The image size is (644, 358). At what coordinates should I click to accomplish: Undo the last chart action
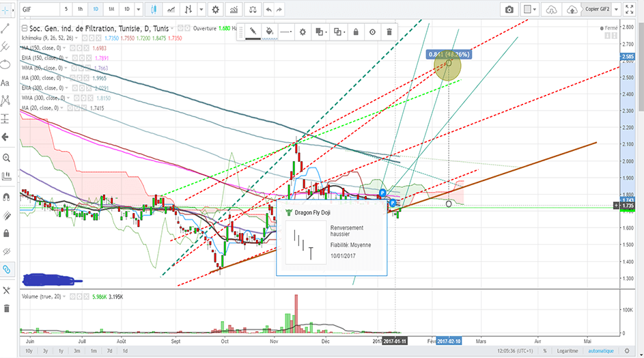[x=268, y=9]
